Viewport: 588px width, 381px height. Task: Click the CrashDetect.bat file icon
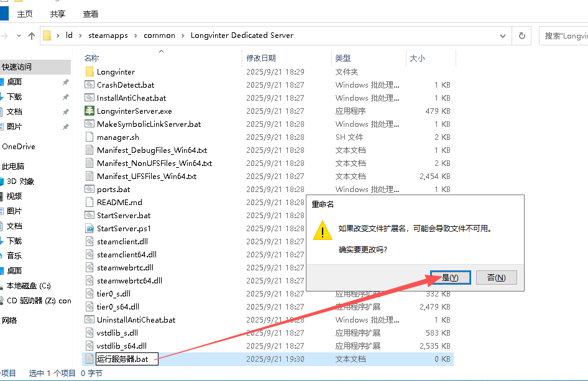pyautogui.click(x=90, y=85)
